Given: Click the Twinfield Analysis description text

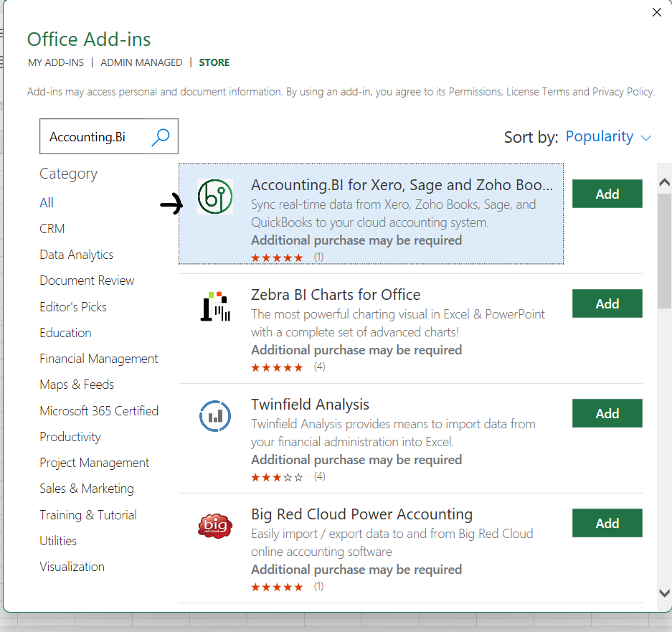Looking at the screenshot, I should [394, 433].
